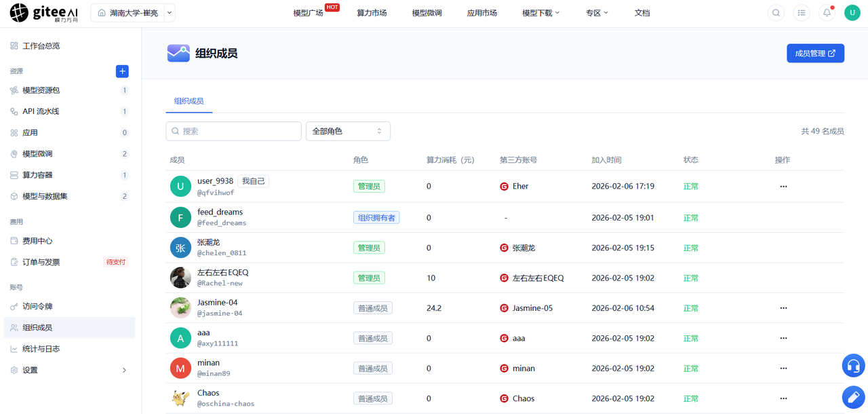Image resolution: width=868 pixels, height=414 pixels.
Task: Open the pencil feedback floating button
Action: [854, 398]
